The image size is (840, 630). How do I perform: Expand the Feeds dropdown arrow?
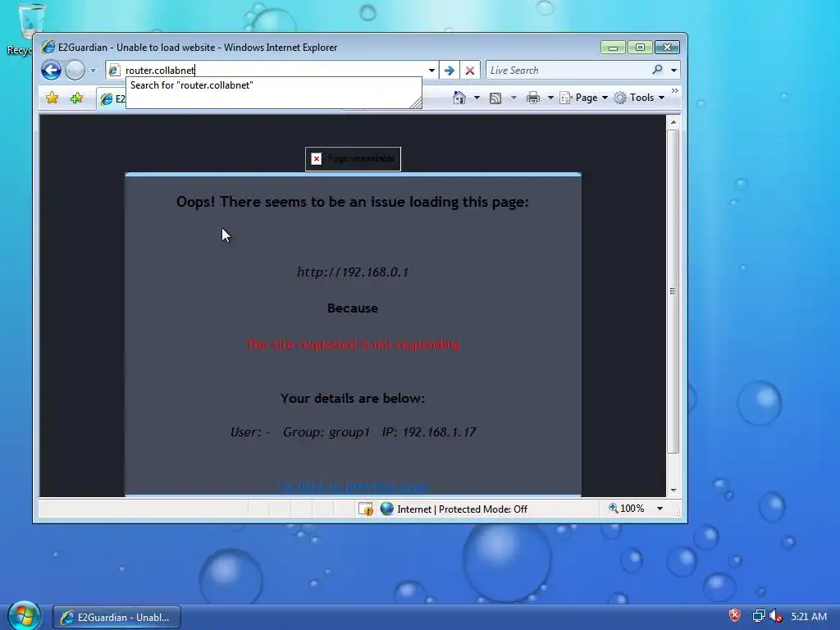[x=514, y=98]
